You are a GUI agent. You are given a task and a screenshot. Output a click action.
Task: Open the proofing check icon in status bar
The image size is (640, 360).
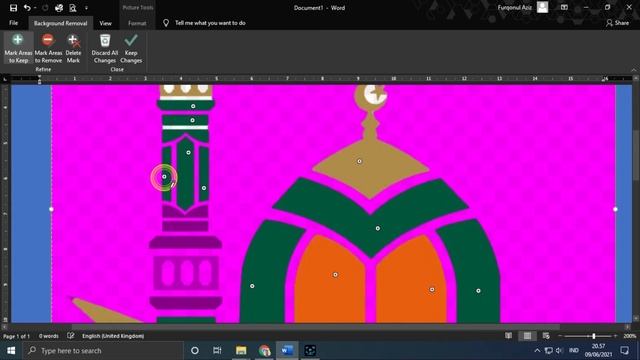tap(71, 336)
